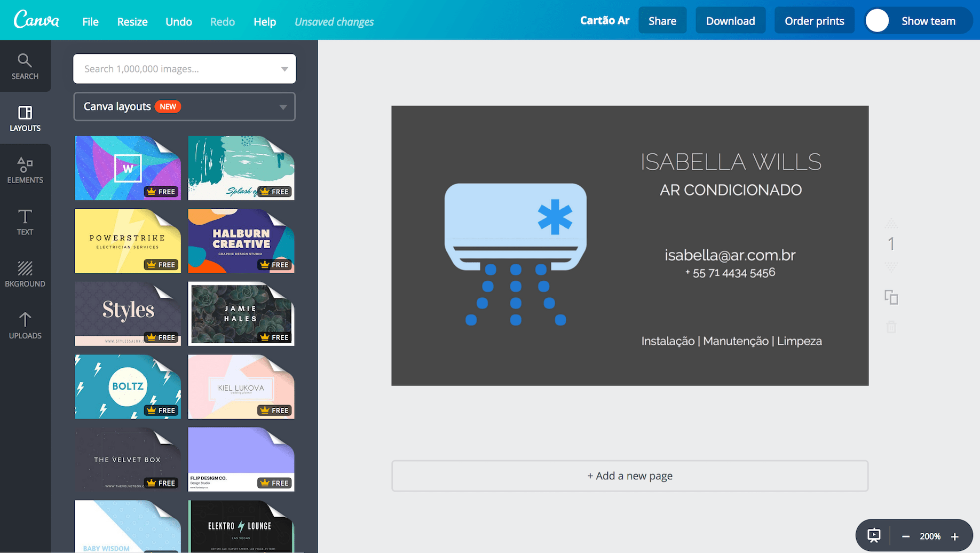The image size is (980, 553).
Task: Choose the Flip Design Co. layout
Action: pos(241,460)
